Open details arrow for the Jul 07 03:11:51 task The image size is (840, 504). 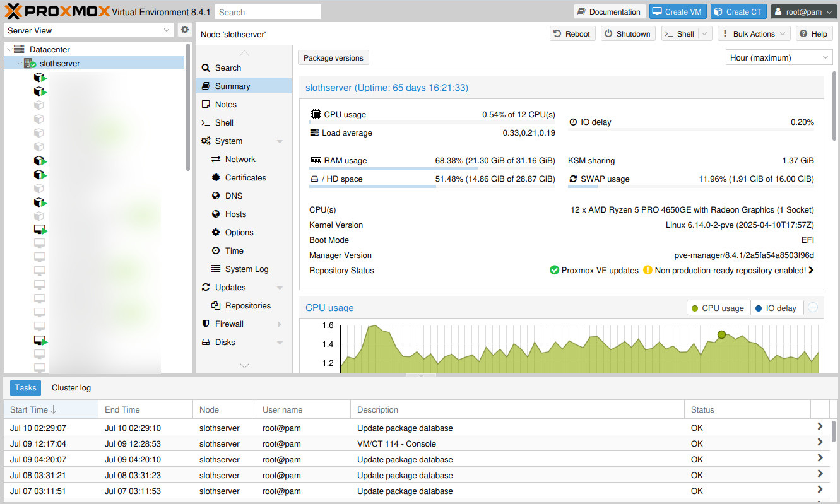(x=820, y=490)
